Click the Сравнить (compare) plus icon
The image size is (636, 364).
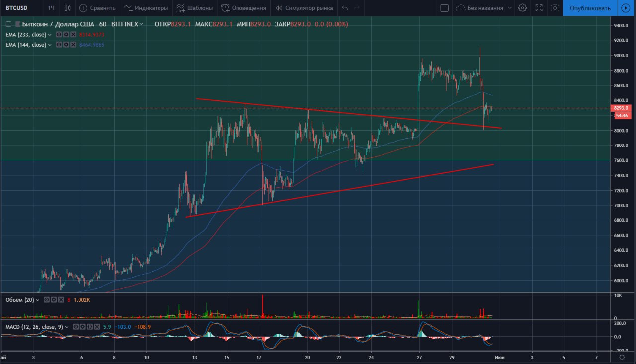pos(83,8)
